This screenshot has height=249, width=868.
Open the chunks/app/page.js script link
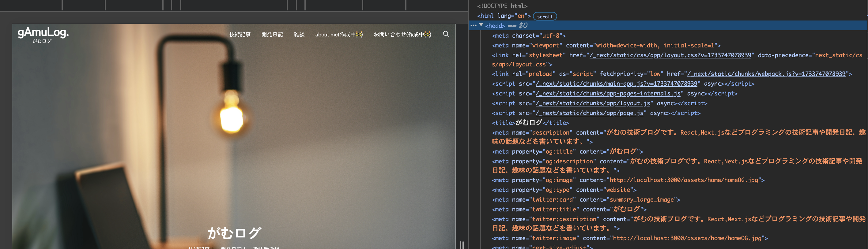point(589,113)
